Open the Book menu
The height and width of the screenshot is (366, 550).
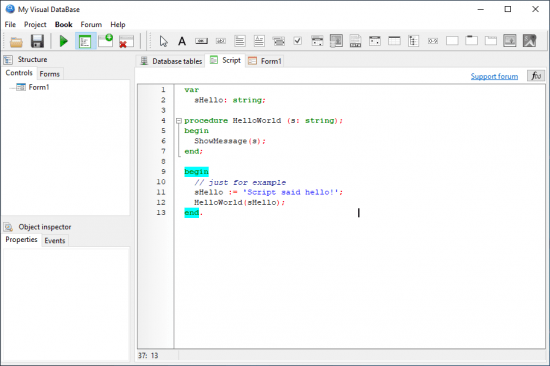[x=63, y=25]
